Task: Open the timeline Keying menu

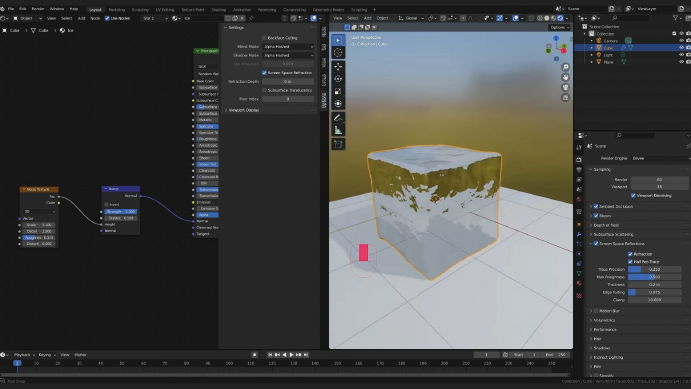Action: [46, 355]
